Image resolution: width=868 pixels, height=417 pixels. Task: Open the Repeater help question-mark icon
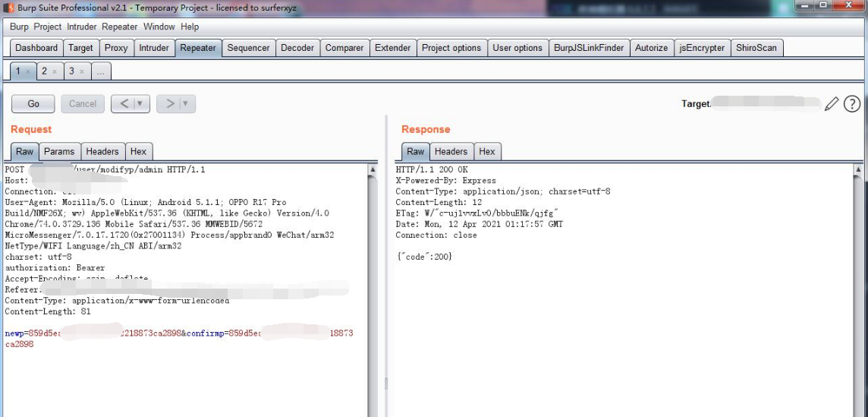852,104
